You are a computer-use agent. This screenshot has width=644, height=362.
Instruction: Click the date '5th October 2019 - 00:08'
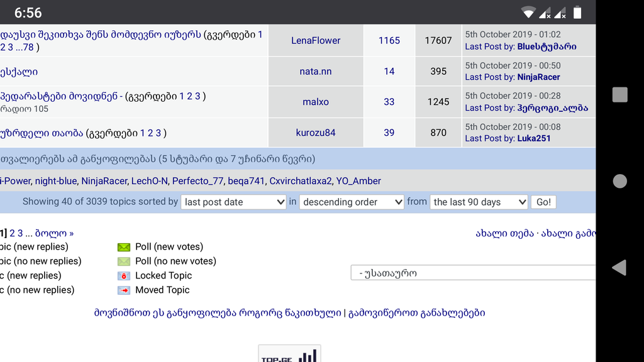(x=513, y=127)
